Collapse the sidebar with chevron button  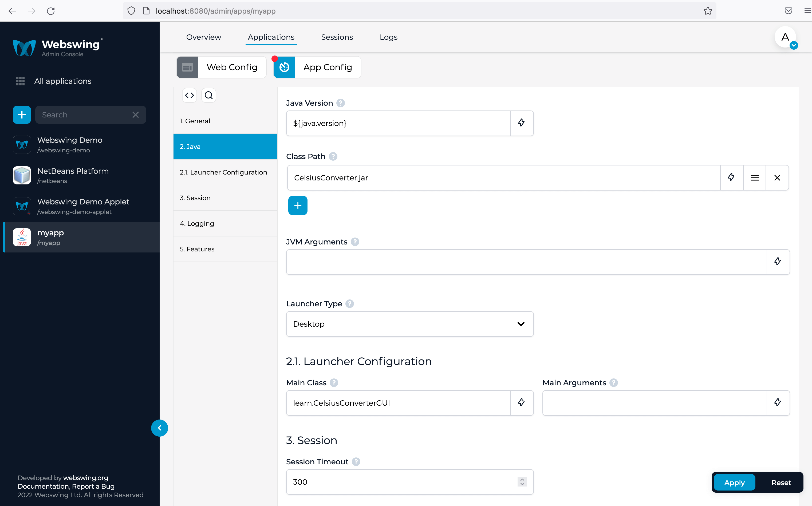click(159, 428)
